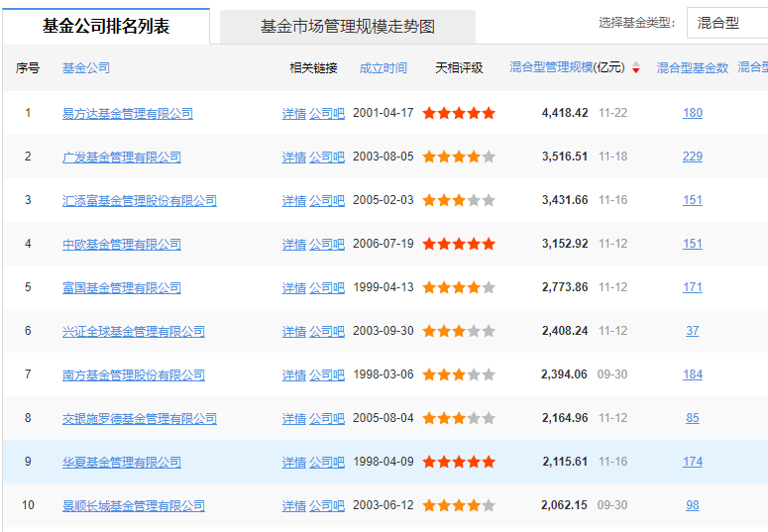Image resolution: width=768 pixels, height=532 pixels.
Task: Switch to 基金公司排名列表 tab
Action: 106,26
